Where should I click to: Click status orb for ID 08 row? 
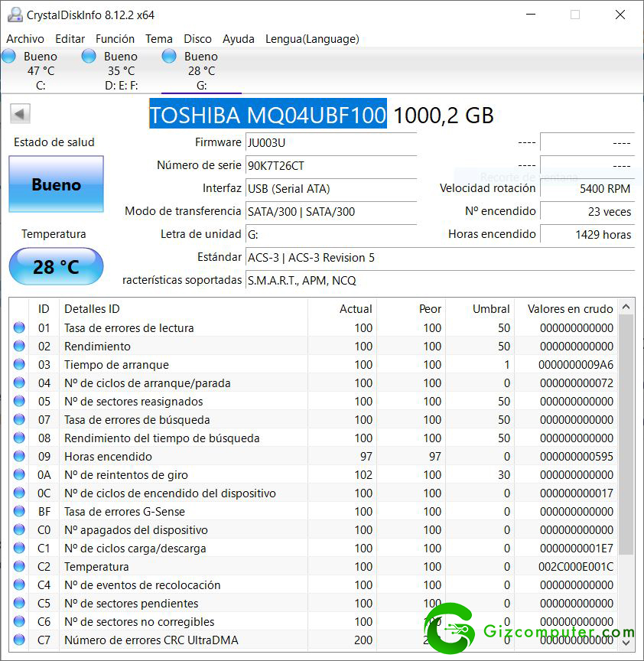pos(19,438)
